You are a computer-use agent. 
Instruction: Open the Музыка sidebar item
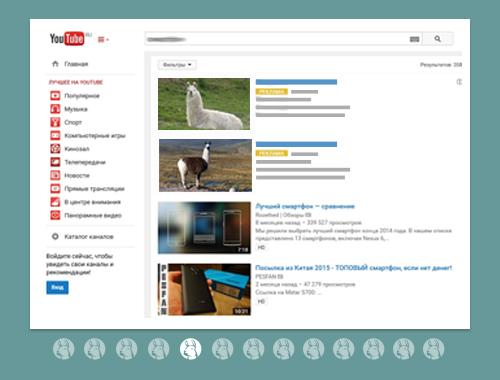(x=69, y=109)
